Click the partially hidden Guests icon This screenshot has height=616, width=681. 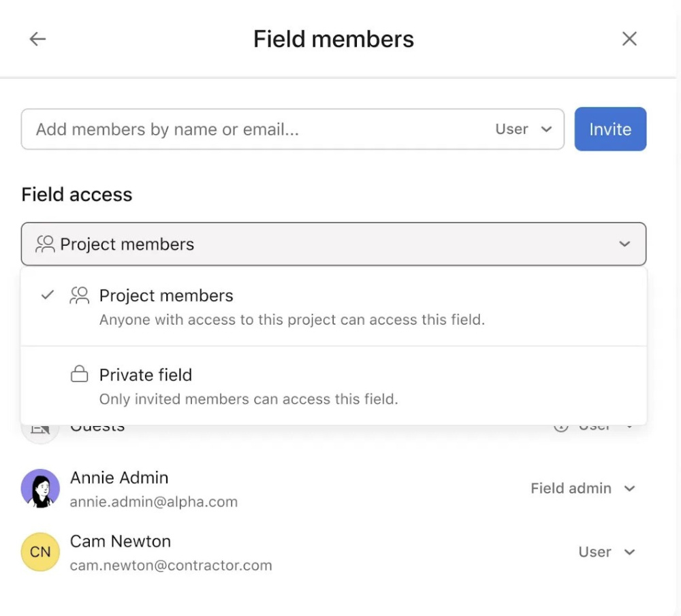coord(40,429)
